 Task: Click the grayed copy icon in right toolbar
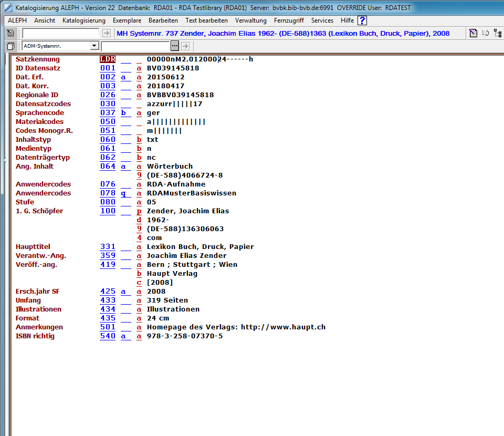(486, 34)
